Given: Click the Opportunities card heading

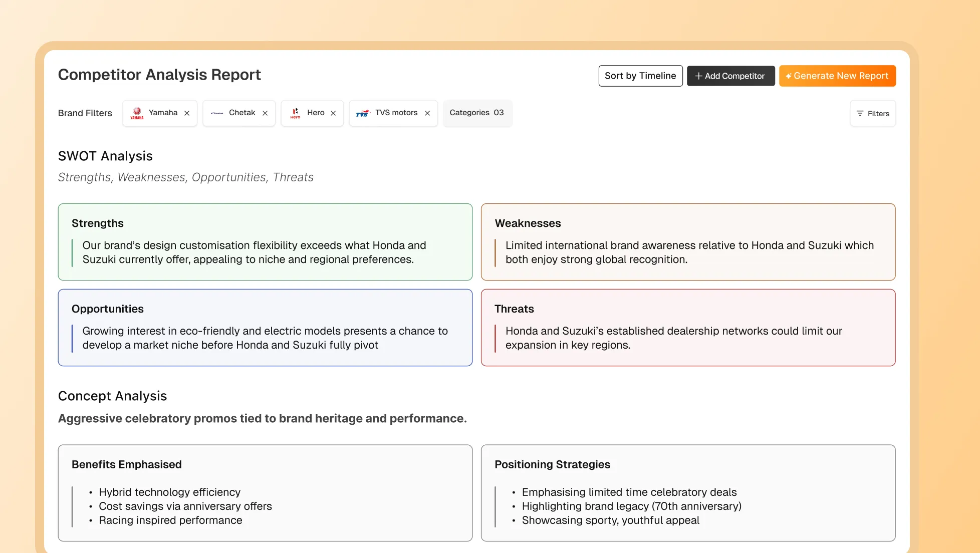Looking at the screenshot, I should pos(108,309).
